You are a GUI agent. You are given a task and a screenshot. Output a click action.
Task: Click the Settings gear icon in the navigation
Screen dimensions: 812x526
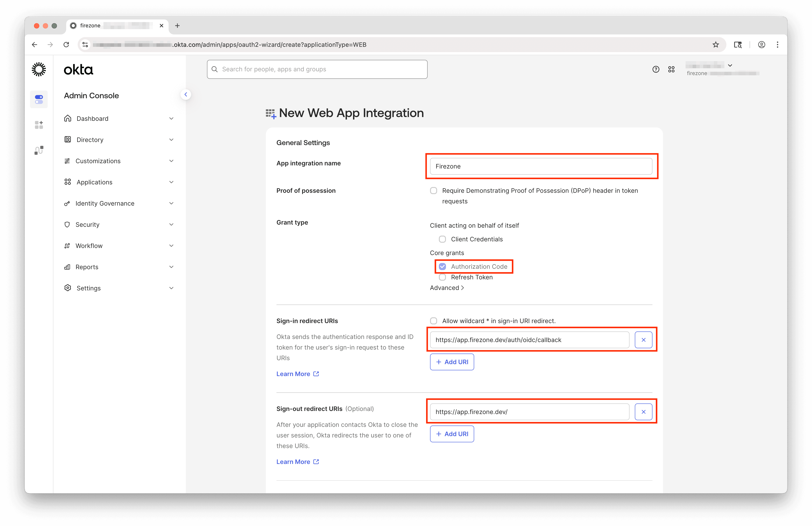click(x=67, y=288)
